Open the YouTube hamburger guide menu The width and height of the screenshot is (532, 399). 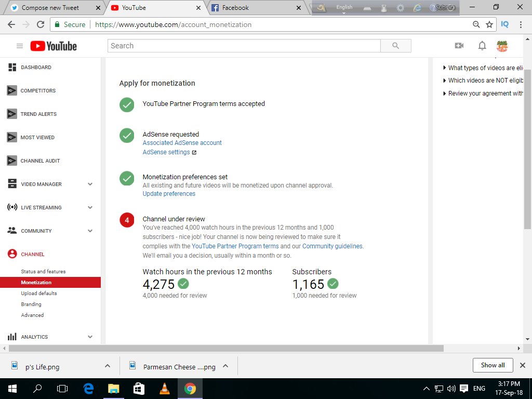click(x=20, y=46)
